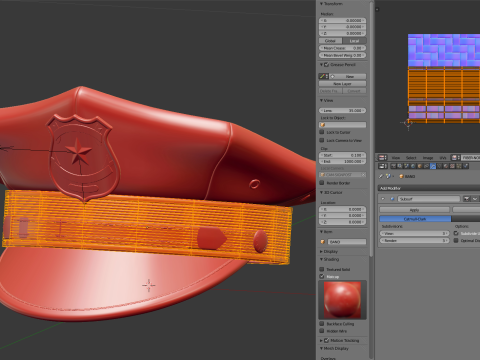This screenshot has height=360, width=480.
Task: Enable the Optimal Display checkbox
Action: pos(456,240)
